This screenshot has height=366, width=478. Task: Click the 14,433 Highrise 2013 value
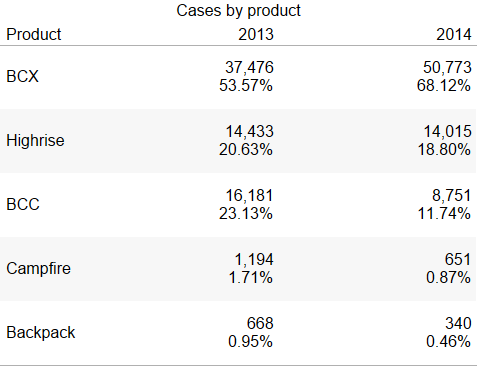click(x=249, y=131)
